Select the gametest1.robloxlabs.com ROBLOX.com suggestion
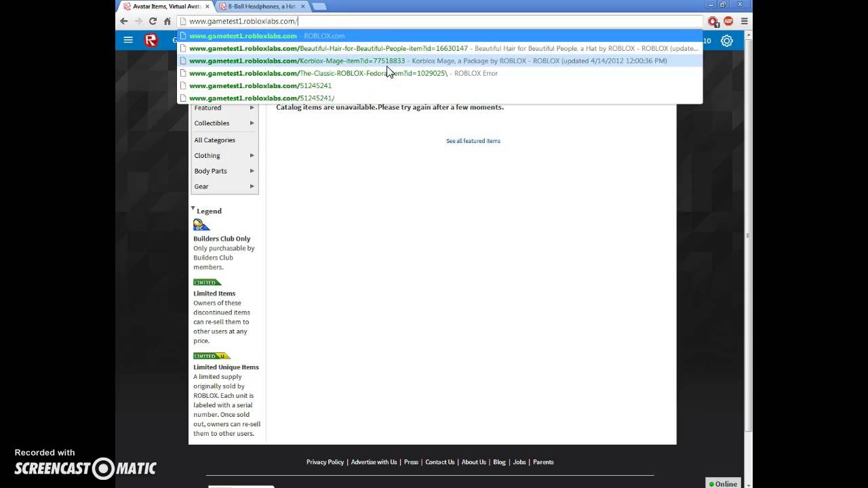 click(x=439, y=36)
